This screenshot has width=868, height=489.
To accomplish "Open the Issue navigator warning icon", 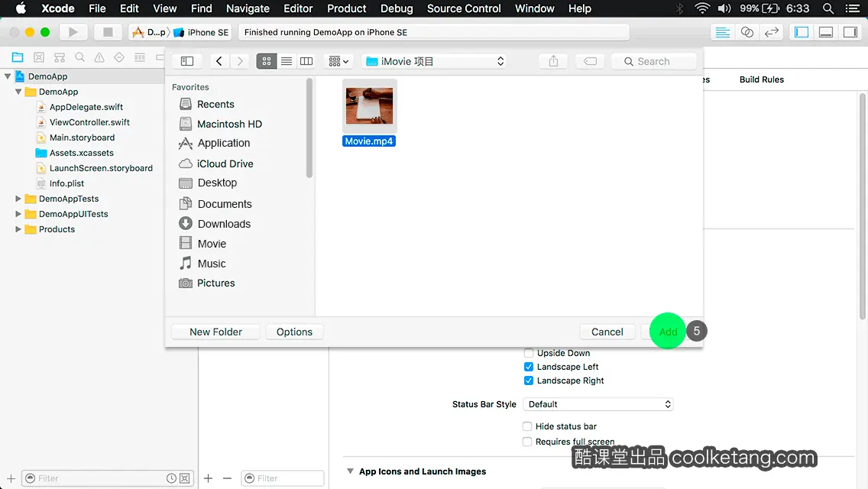I will pos(99,57).
